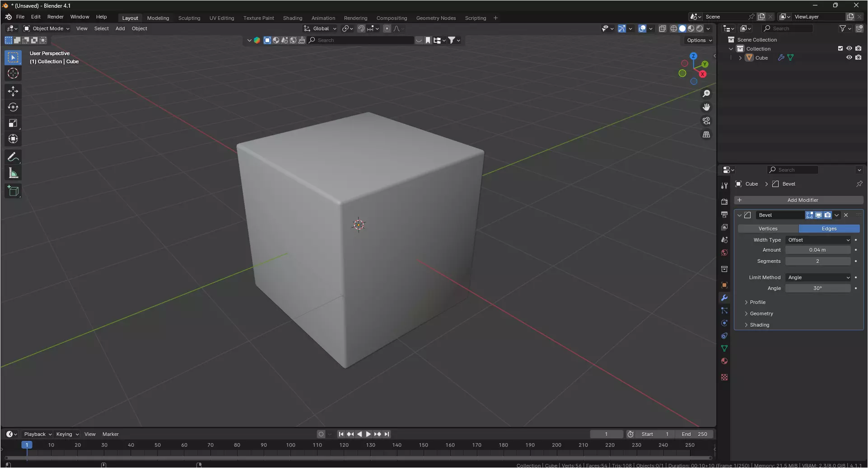Image resolution: width=868 pixels, height=468 pixels.
Task: Switch to the Modeling workspace tab
Action: [x=158, y=18]
